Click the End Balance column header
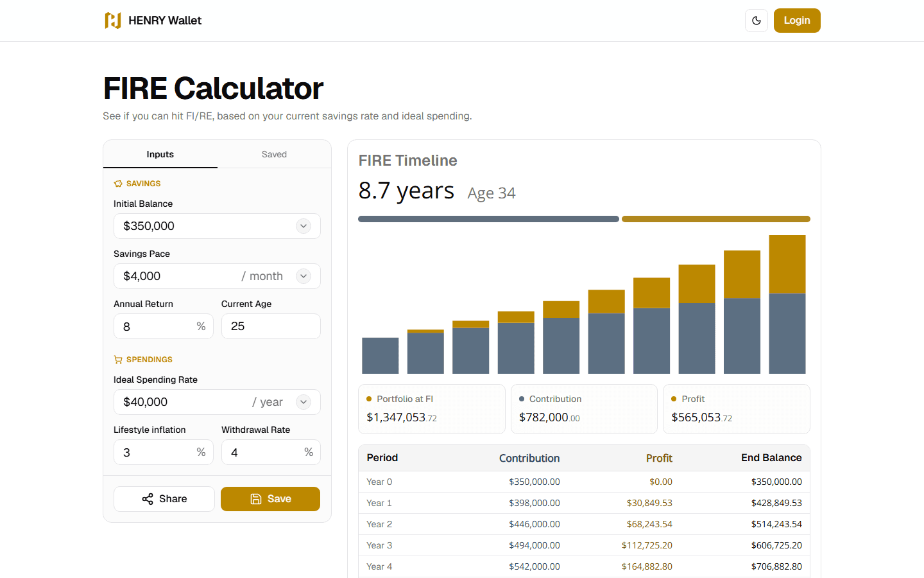Viewport: 924px width, 578px height. 771,458
